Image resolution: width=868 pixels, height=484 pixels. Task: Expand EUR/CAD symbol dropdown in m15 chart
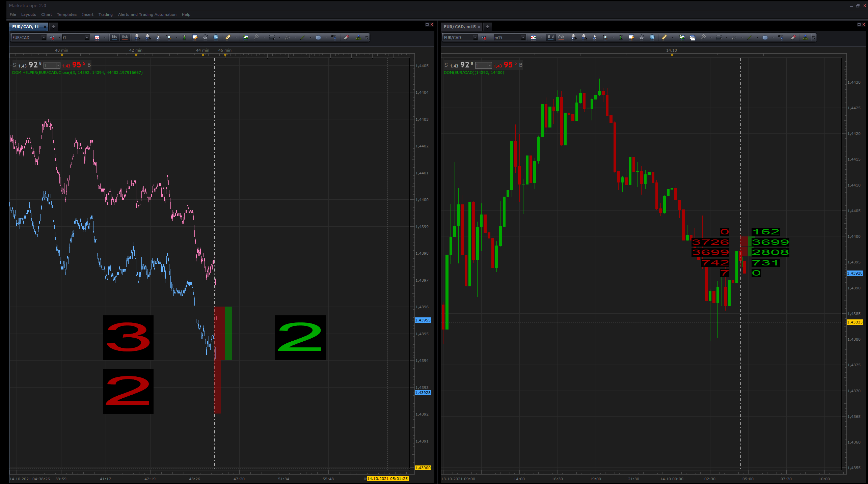click(x=475, y=37)
